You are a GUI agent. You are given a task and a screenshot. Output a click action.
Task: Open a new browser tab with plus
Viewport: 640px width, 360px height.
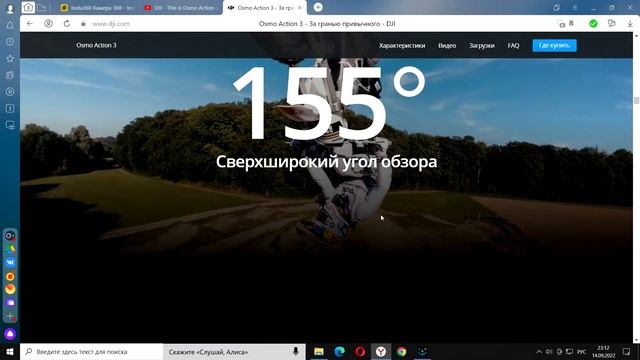[318, 7]
